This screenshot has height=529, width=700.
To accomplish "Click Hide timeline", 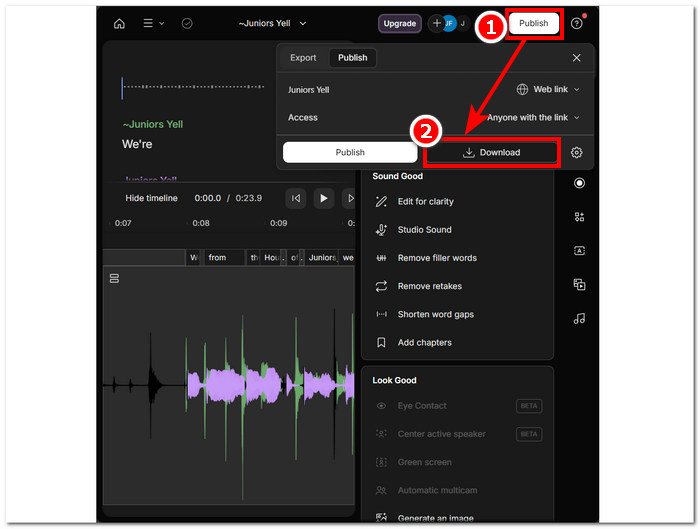I will pos(151,198).
